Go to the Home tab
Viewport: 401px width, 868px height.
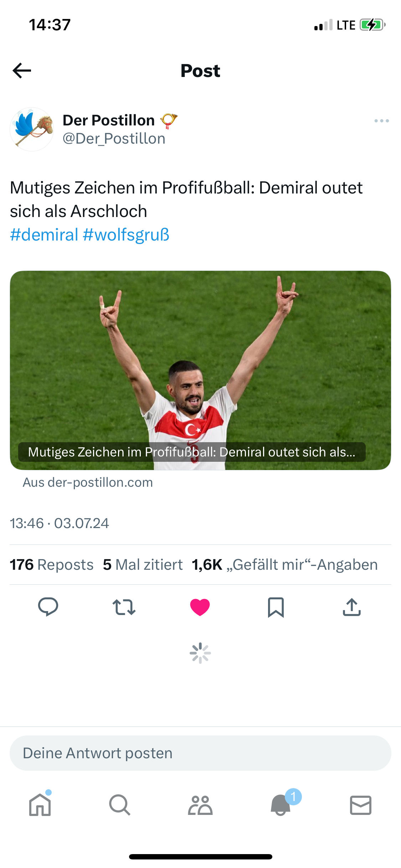coord(40,805)
